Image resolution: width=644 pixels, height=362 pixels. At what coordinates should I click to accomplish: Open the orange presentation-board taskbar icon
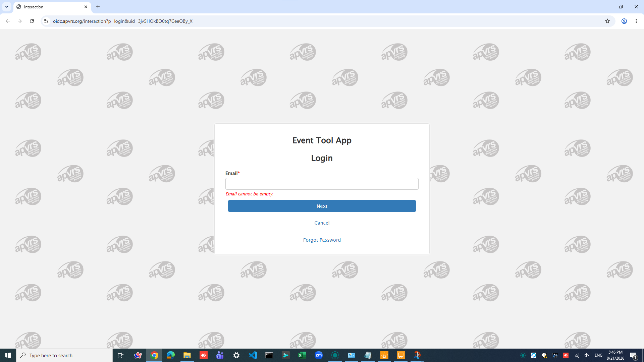(x=401, y=355)
